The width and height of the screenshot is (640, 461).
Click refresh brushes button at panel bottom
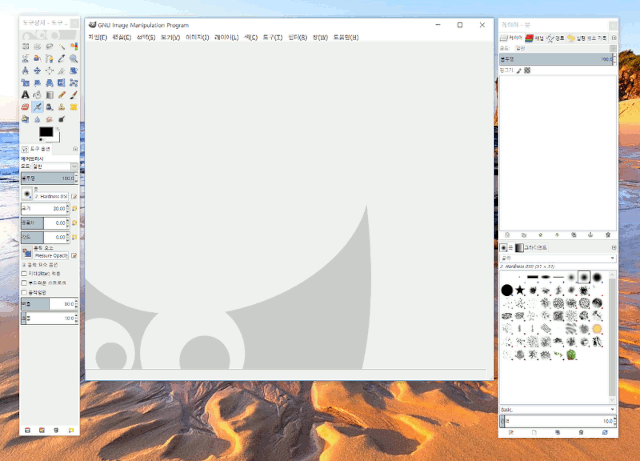coord(607,432)
